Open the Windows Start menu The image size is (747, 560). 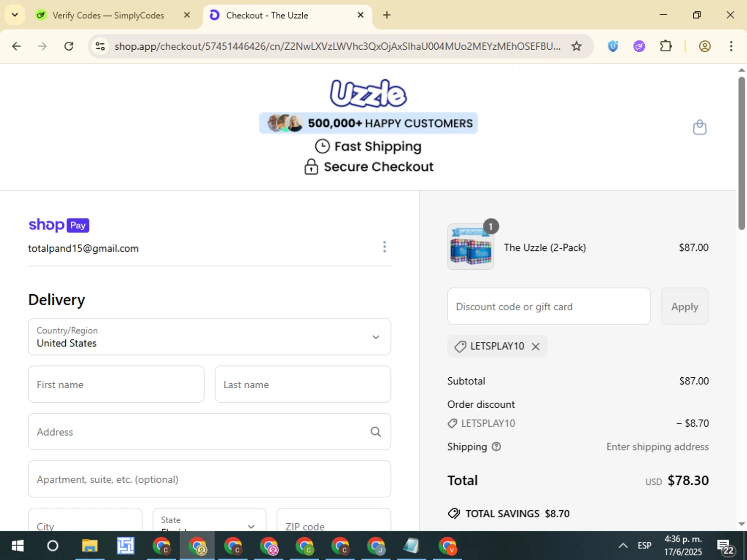click(17, 546)
